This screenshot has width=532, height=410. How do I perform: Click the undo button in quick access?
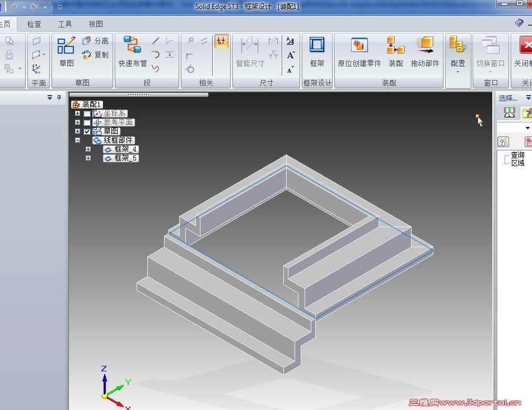pos(13,7)
